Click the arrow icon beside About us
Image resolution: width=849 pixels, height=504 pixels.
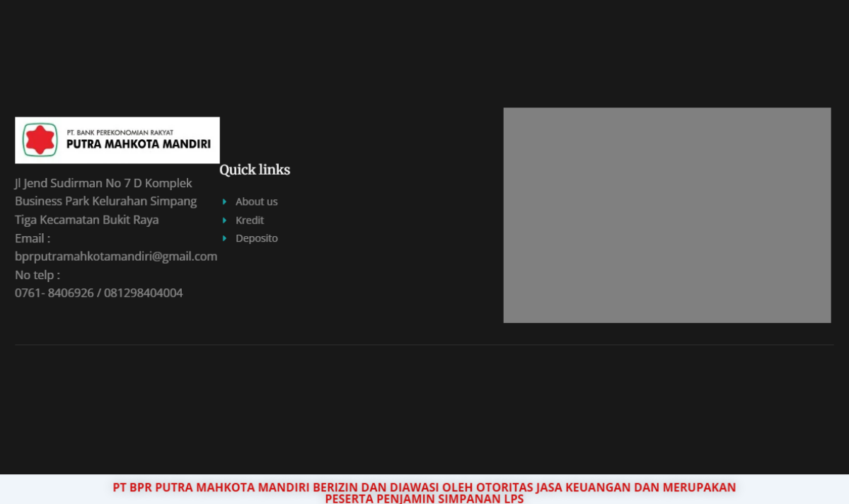click(x=224, y=202)
